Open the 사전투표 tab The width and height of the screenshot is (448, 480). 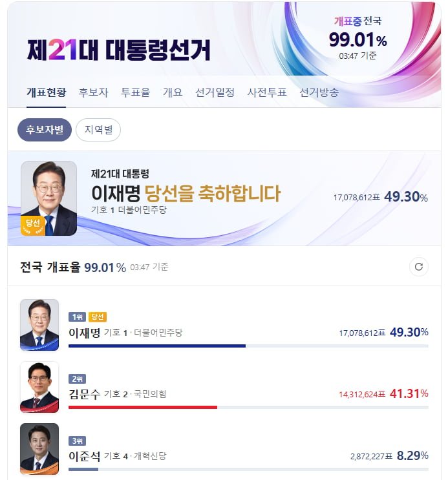pyautogui.click(x=267, y=92)
